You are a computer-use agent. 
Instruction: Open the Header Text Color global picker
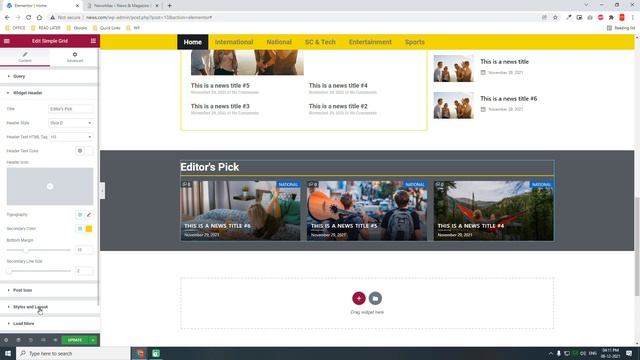coord(80,151)
